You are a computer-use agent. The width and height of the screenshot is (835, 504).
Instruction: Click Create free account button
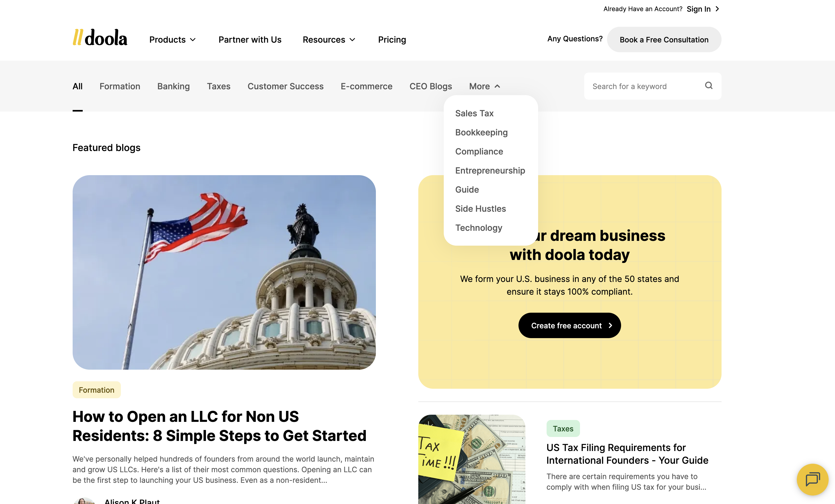569,325
